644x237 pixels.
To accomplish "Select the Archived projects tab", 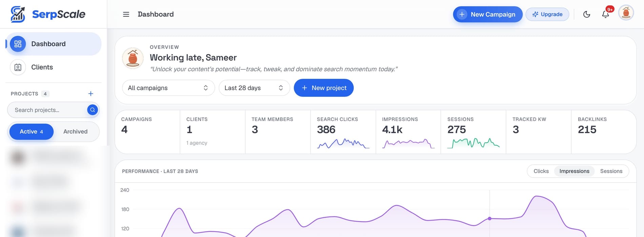I will coord(75,131).
